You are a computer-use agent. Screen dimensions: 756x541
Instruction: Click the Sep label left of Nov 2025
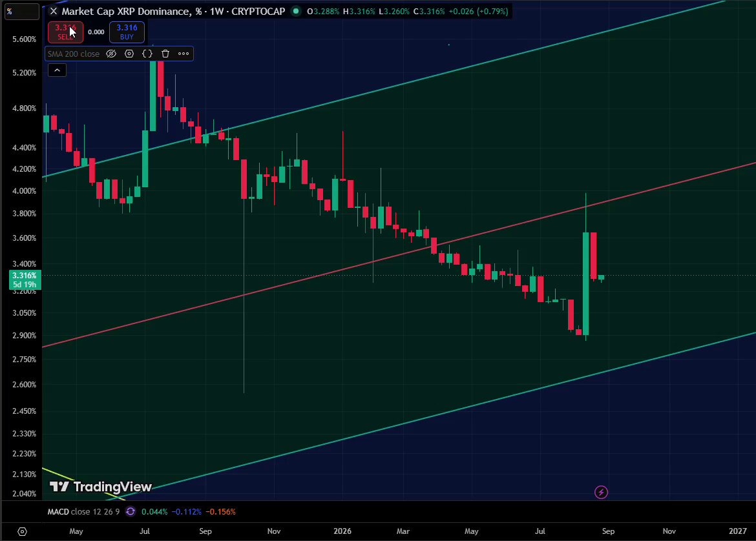tap(205, 531)
